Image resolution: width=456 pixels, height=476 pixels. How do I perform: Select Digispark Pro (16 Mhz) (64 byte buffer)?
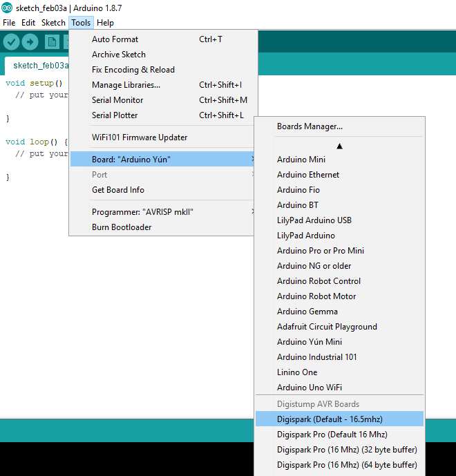(339, 465)
